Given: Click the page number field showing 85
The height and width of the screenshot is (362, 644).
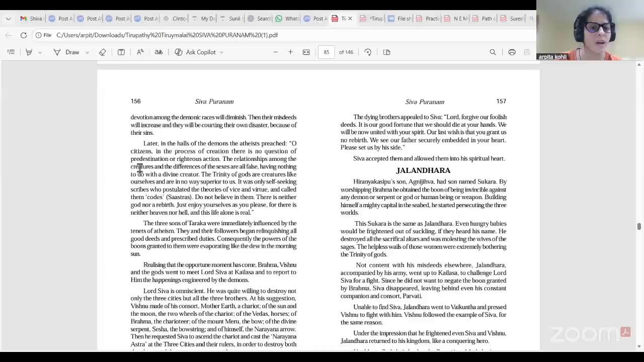Looking at the screenshot, I should tap(327, 52).
